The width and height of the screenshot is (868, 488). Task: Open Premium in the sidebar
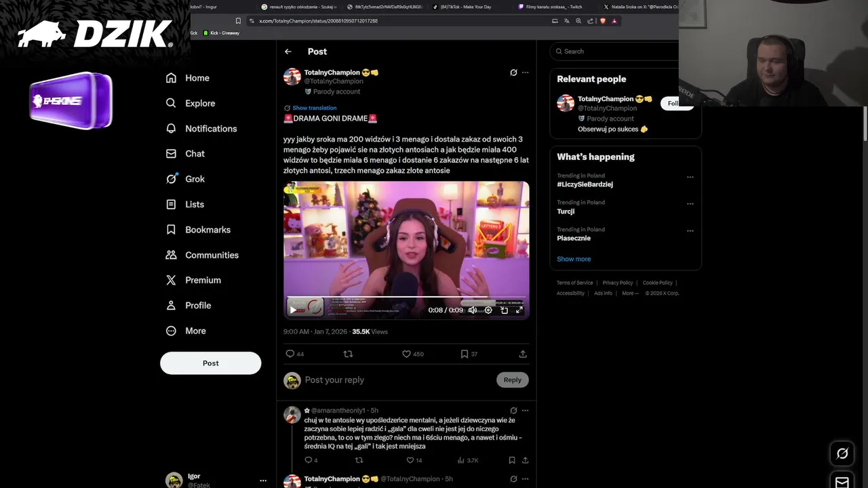click(193, 280)
